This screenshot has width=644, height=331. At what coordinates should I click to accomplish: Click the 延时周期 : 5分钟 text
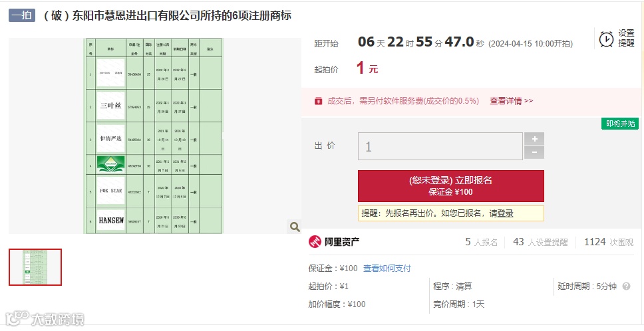(x=587, y=286)
